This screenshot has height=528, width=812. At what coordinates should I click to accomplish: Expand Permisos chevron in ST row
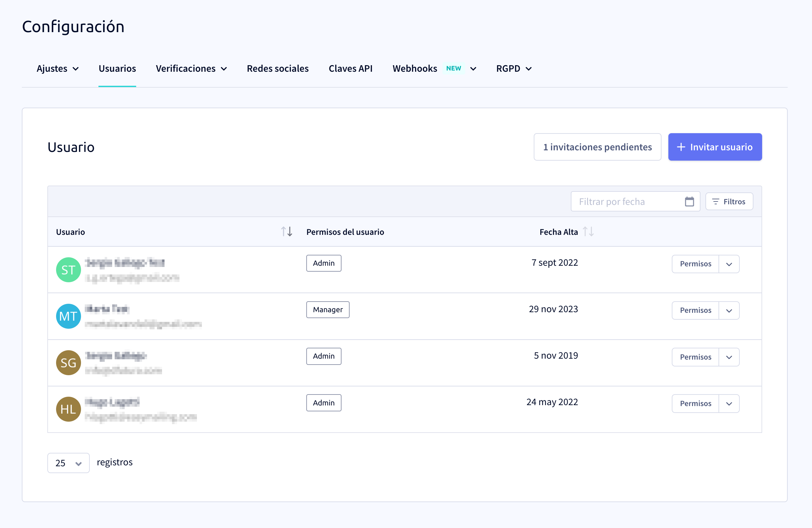click(x=729, y=264)
